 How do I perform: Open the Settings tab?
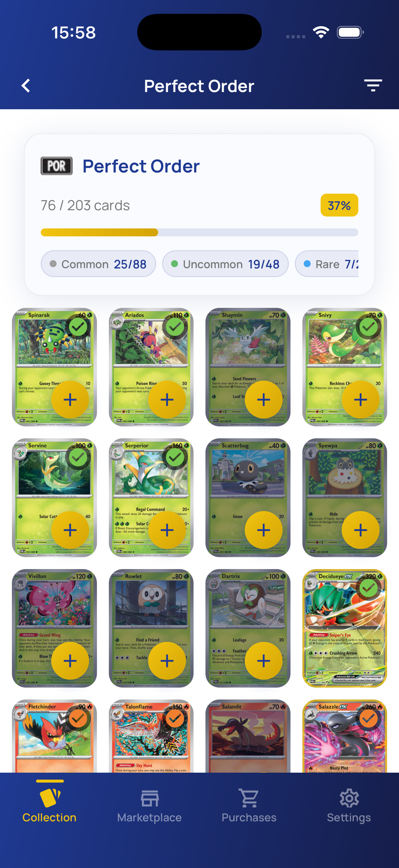click(x=349, y=806)
